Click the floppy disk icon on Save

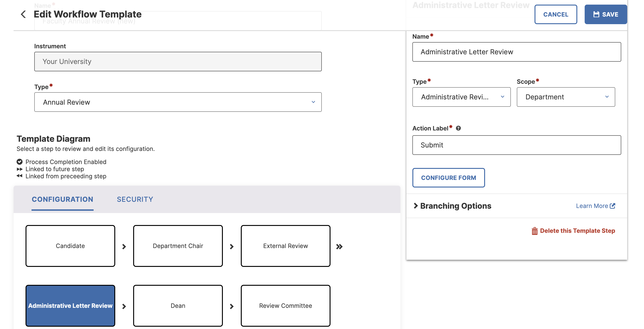[596, 14]
